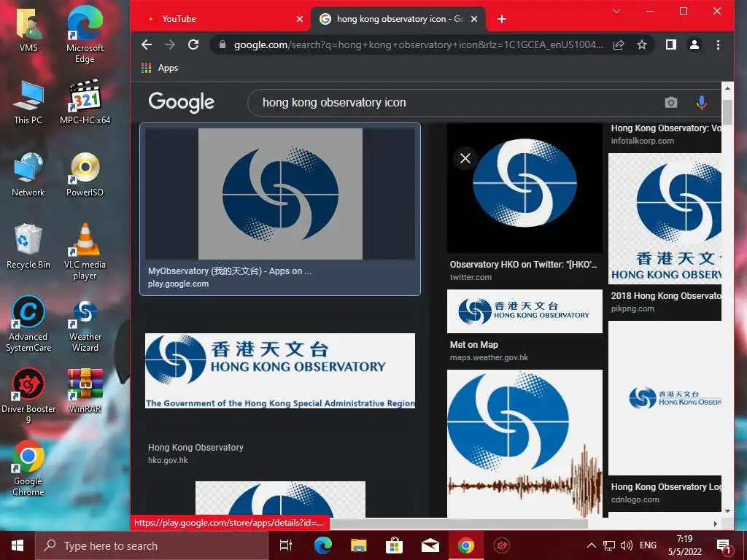Go back to previous page in Chrome
The width and height of the screenshot is (747, 560).
click(147, 44)
